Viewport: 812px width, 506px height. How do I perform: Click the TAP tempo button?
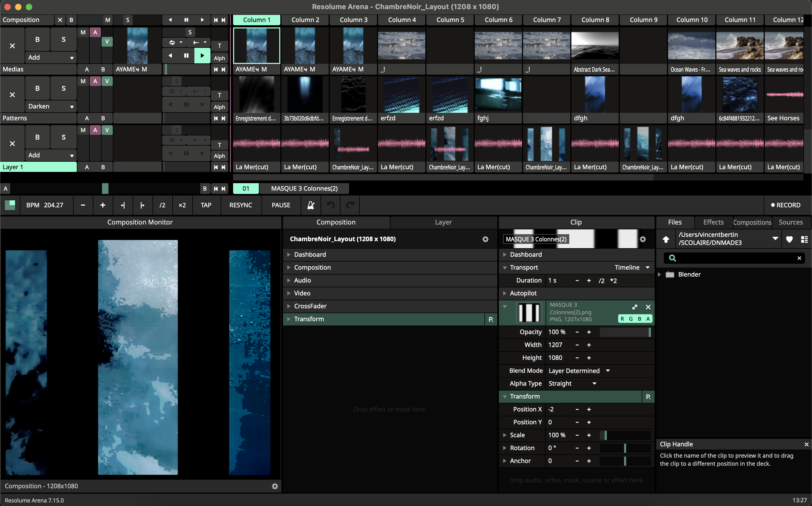pyautogui.click(x=206, y=205)
